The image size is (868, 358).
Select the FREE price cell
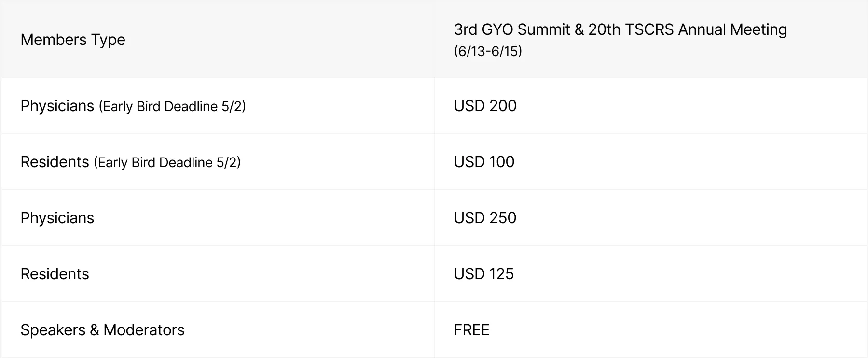(x=650, y=330)
